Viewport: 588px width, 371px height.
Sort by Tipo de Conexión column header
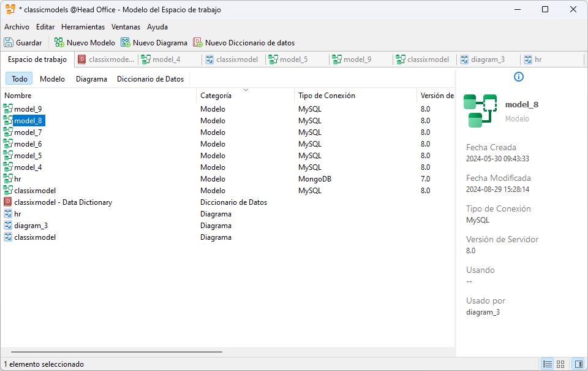pos(355,96)
